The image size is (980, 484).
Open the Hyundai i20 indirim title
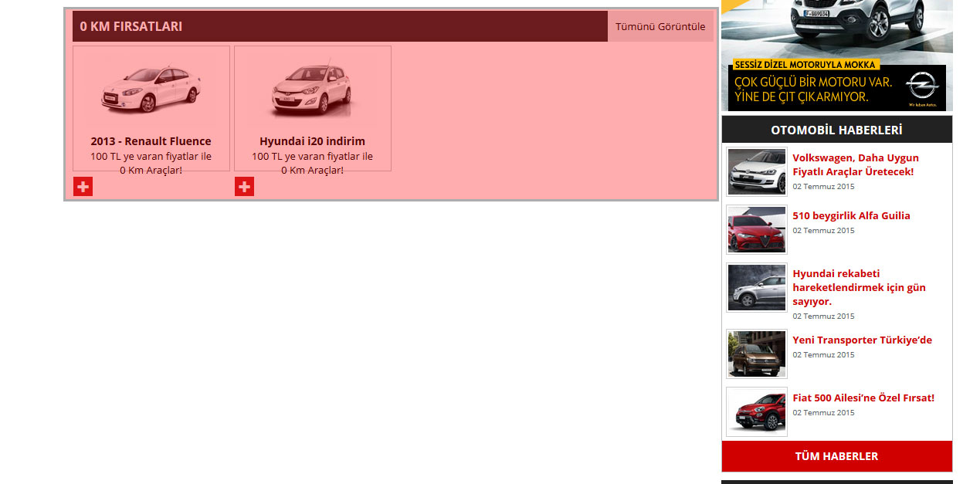point(312,141)
